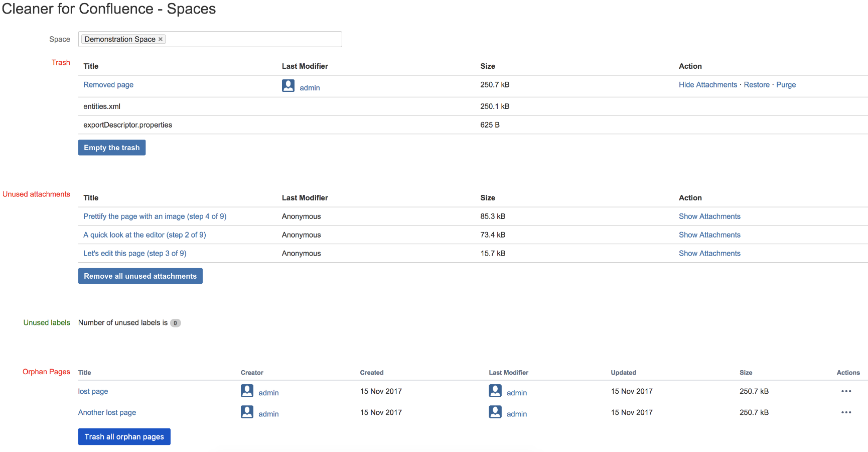The height and width of the screenshot is (452, 868).
Task: Click the 625 B size value
Action: coord(490,125)
